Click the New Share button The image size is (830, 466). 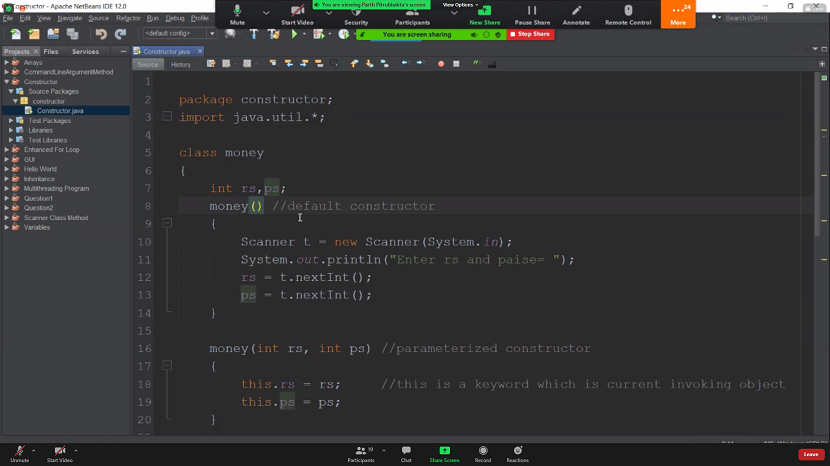[x=484, y=15]
